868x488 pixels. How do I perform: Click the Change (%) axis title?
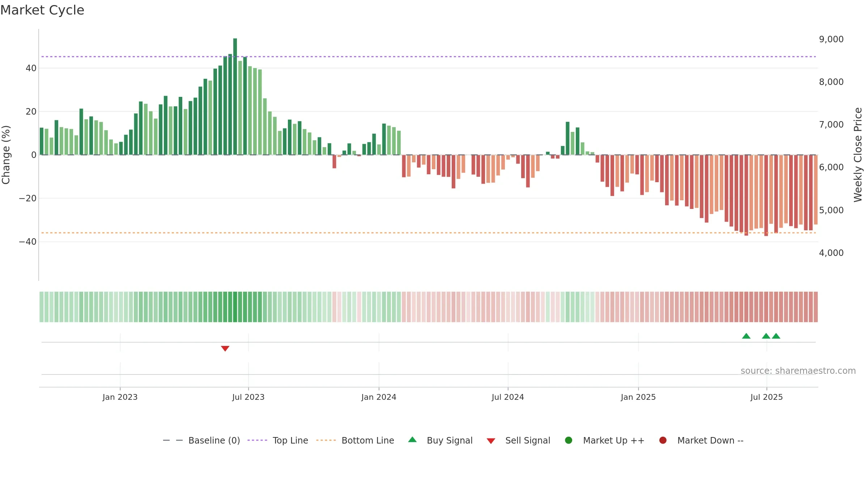pos(6,155)
